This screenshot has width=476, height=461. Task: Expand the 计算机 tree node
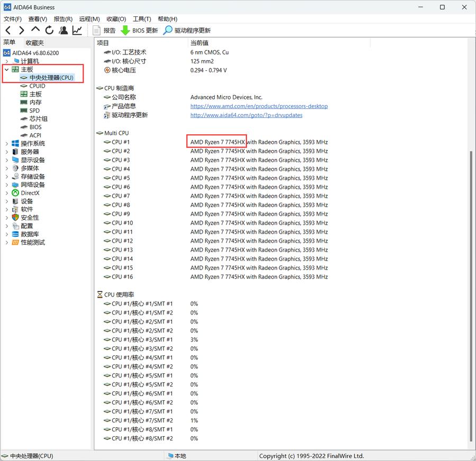click(7, 61)
